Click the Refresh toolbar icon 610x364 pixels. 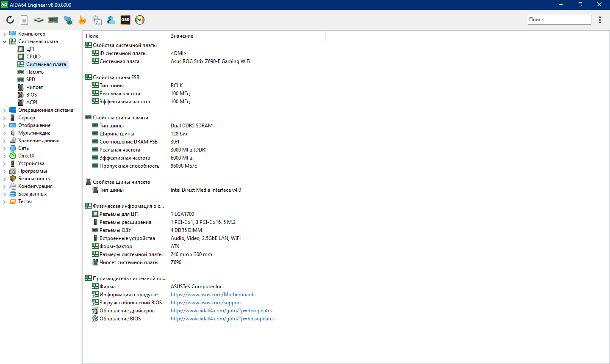[10, 20]
